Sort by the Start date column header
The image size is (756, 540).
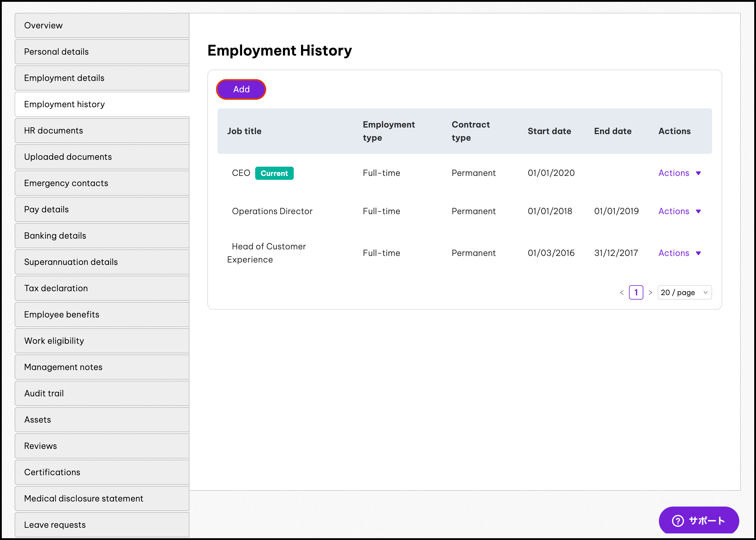[x=550, y=131]
